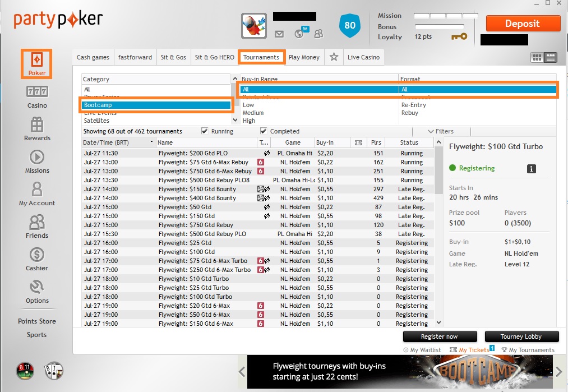Open the globe notifications icon
568x392 pixels.
pos(299,34)
